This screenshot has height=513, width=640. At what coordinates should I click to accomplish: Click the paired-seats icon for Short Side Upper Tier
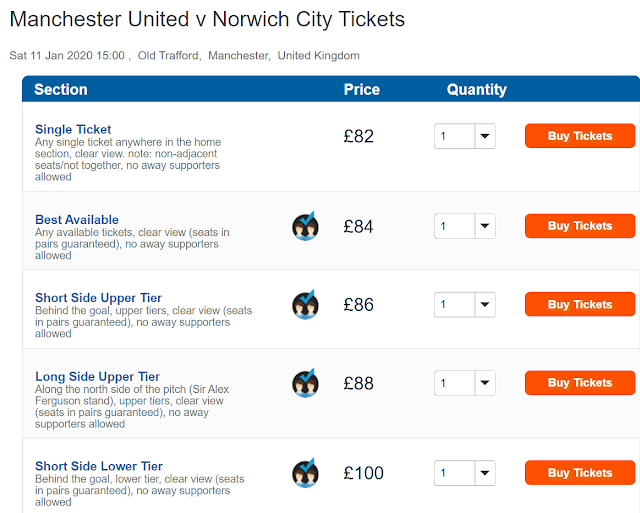click(305, 304)
